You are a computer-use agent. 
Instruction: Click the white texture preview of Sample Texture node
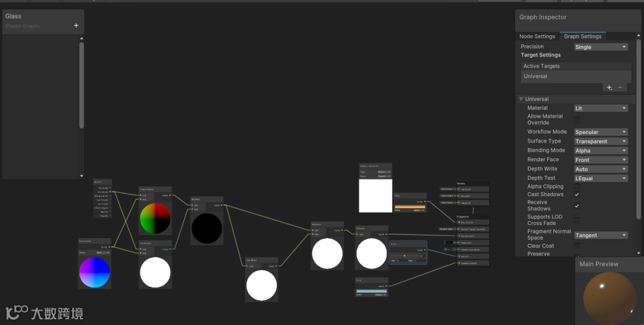(x=376, y=196)
